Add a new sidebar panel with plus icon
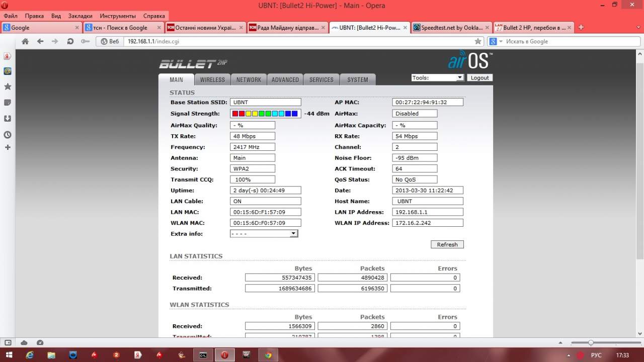 point(8,147)
